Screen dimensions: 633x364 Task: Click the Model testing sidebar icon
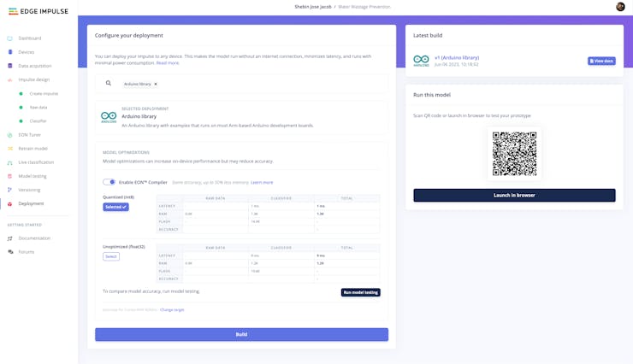click(10, 176)
